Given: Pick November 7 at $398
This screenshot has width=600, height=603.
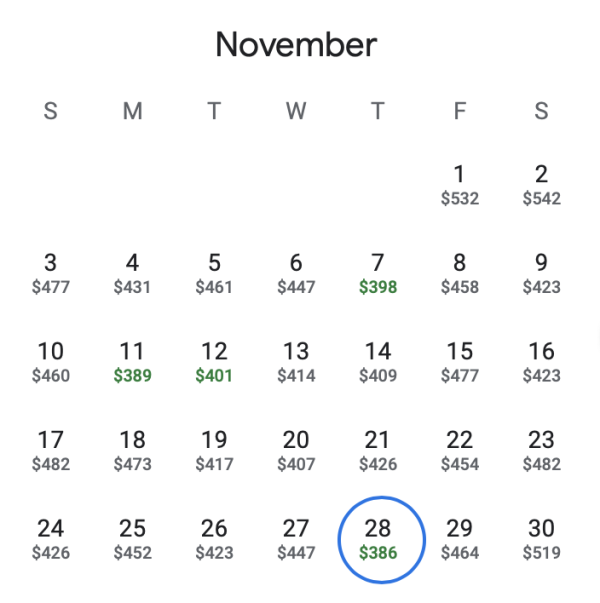Looking at the screenshot, I should 378,274.
